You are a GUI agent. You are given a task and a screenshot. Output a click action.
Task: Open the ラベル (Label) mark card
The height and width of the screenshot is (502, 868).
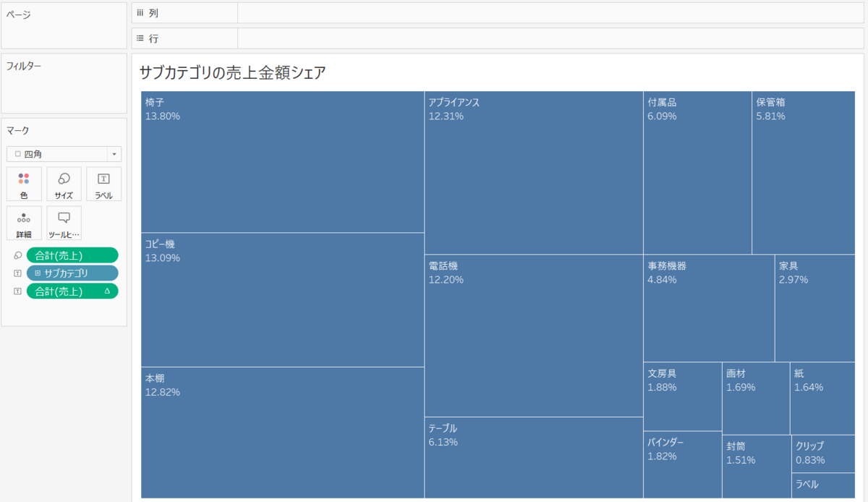point(103,184)
